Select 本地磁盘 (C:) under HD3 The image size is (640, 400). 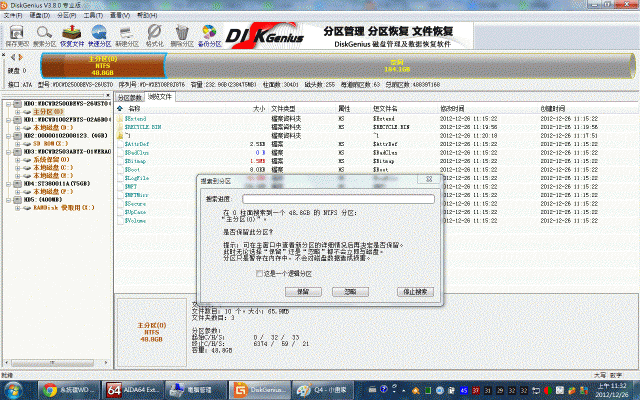click(x=53, y=168)
